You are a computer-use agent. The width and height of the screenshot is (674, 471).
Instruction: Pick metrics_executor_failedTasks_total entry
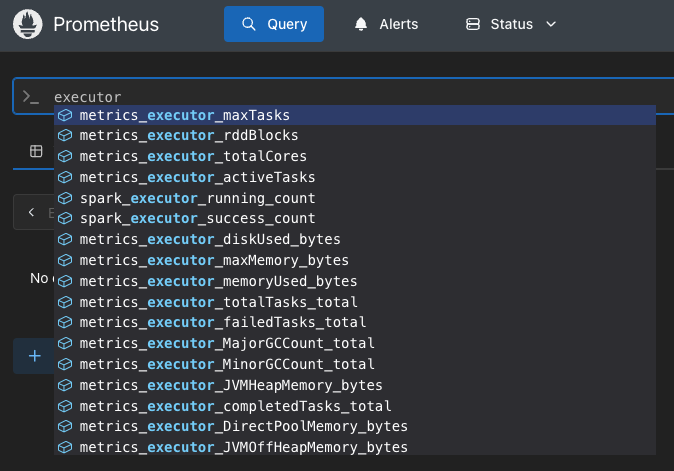[355, 322]
